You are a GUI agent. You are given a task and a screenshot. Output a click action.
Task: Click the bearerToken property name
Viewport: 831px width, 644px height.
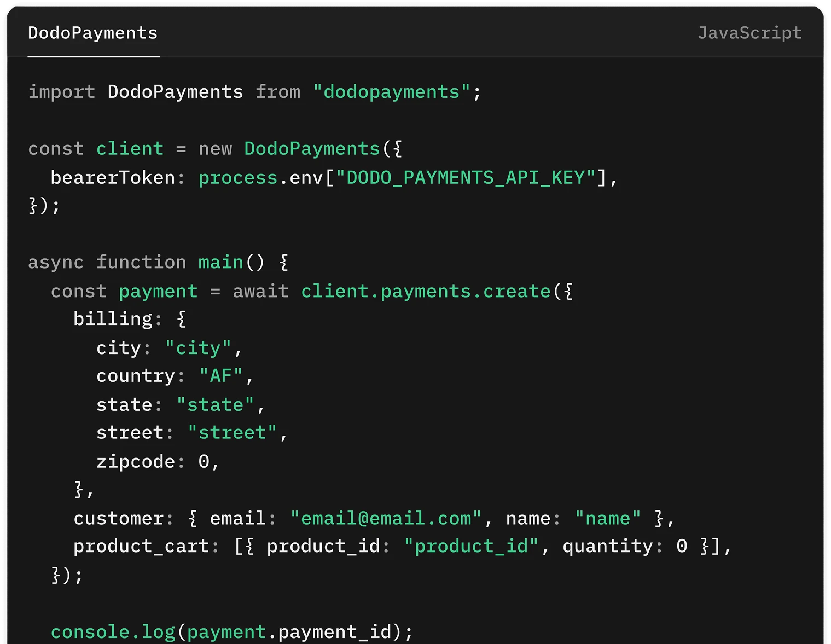point(111,177)
